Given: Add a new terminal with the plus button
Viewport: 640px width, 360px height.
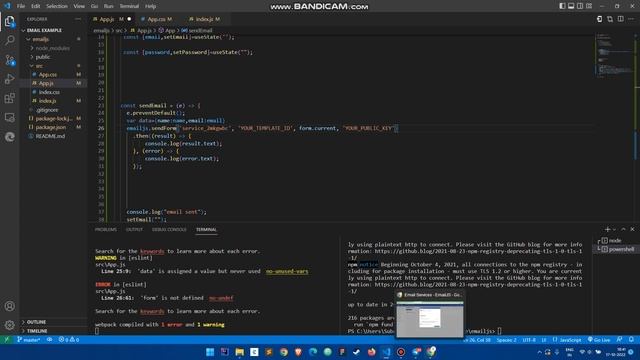Looking at the screenshot, I should (607, 229).
